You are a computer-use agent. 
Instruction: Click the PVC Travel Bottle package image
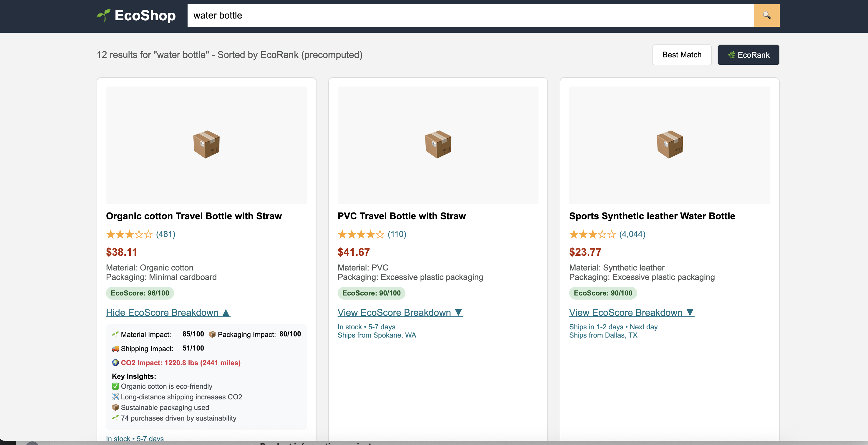(438, 145)
